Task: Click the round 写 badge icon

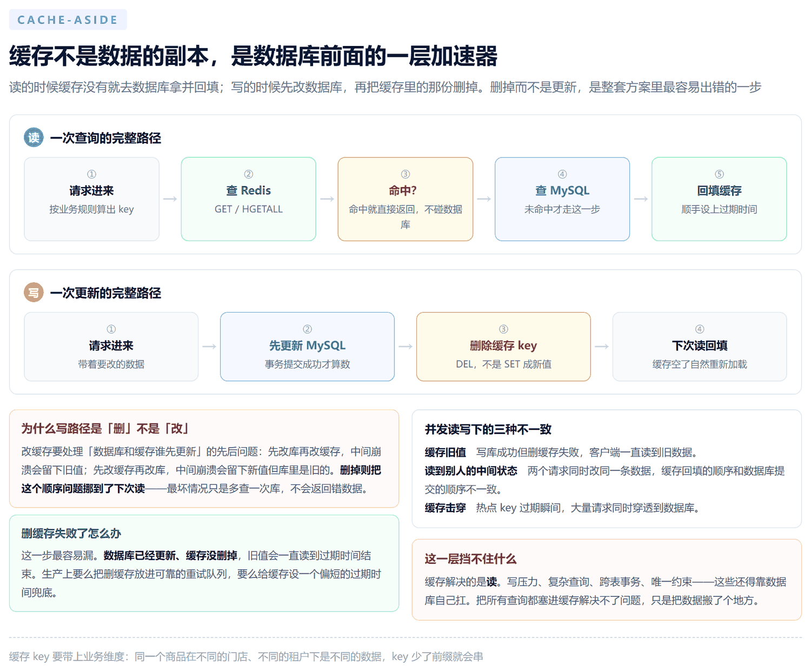Action: point(34,292)
